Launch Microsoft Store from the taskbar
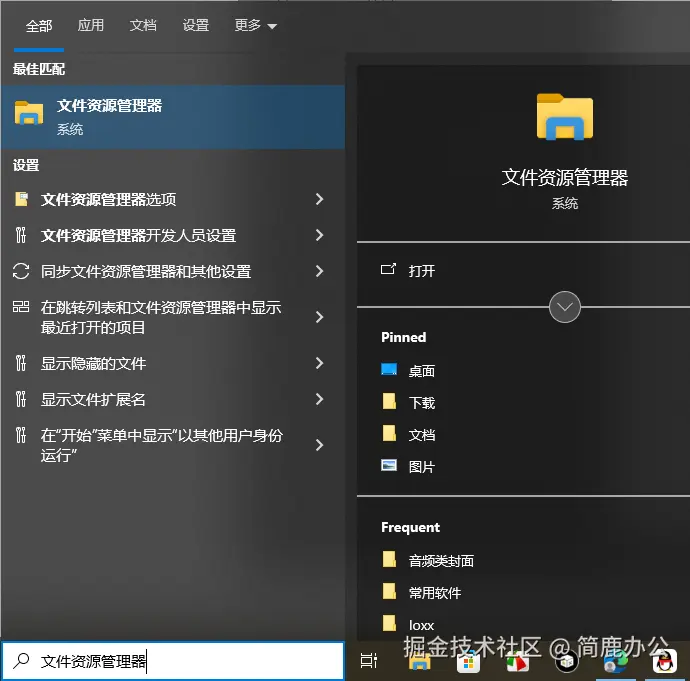Image resolution: width=690 pixels, height=681 pixels. 468,662
